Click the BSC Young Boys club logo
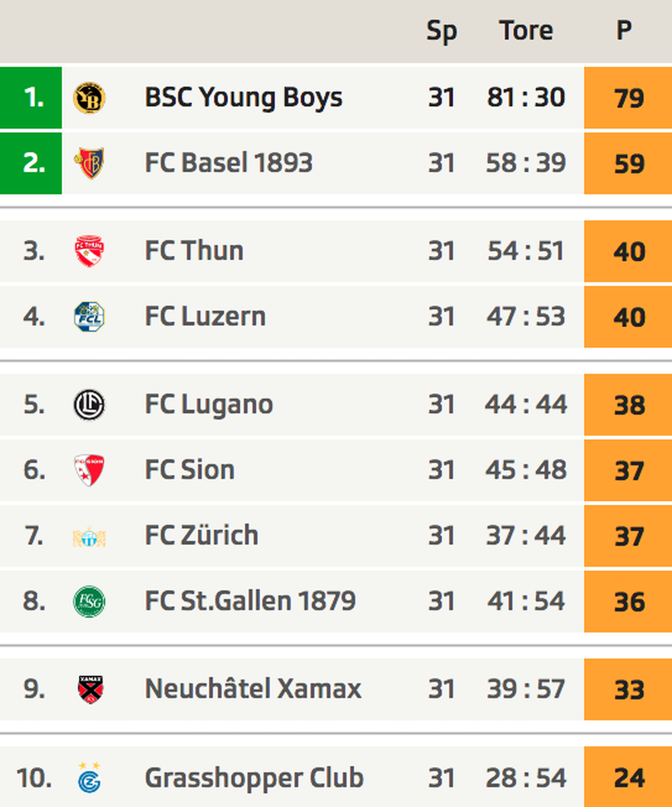Image resolution: width=672 pixels, height=807 pixels. (x=89, y=98)
